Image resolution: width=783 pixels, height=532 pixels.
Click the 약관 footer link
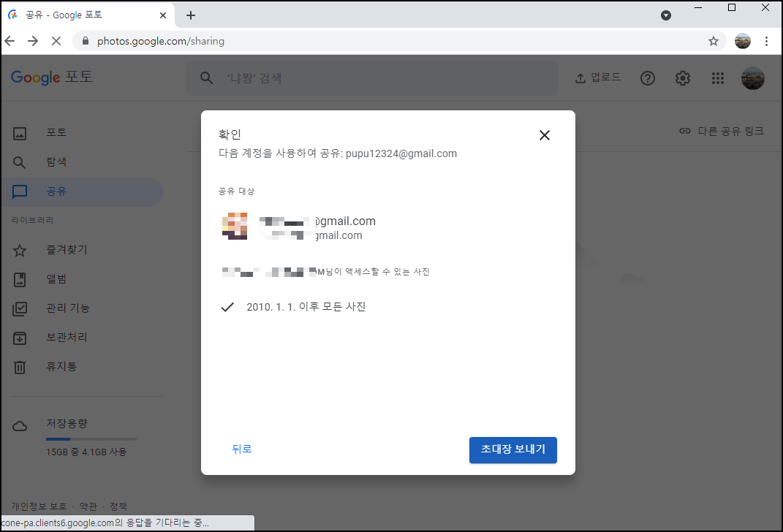pyautogui.click(x=88, y=506)
